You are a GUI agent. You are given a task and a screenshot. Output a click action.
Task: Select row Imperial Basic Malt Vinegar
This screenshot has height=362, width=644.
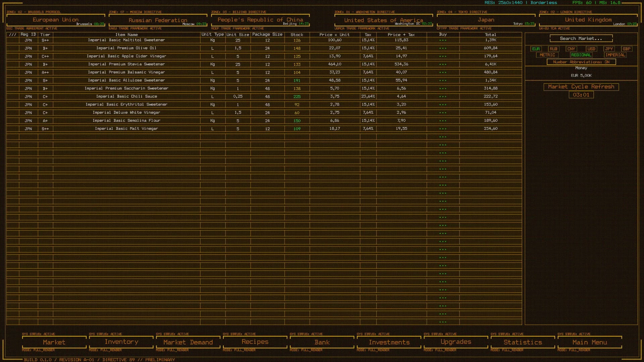pos(264,129)
